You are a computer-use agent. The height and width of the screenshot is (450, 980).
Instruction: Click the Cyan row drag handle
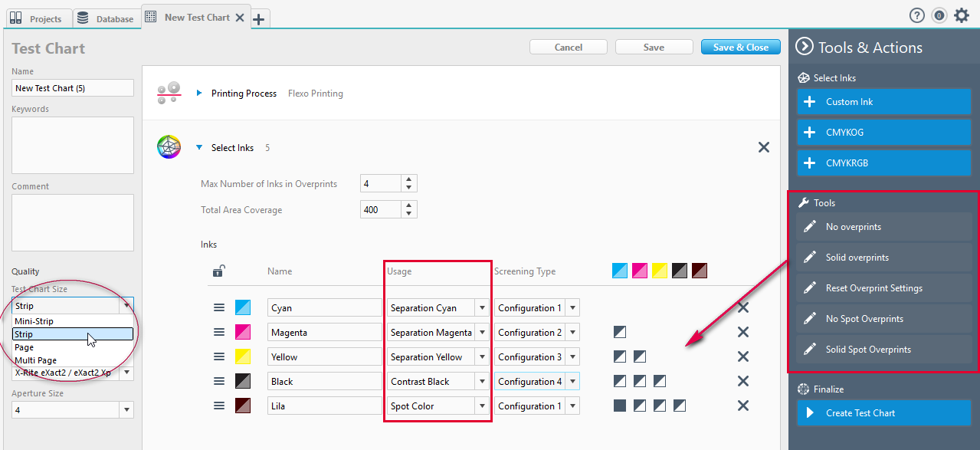tap(219, 307)
